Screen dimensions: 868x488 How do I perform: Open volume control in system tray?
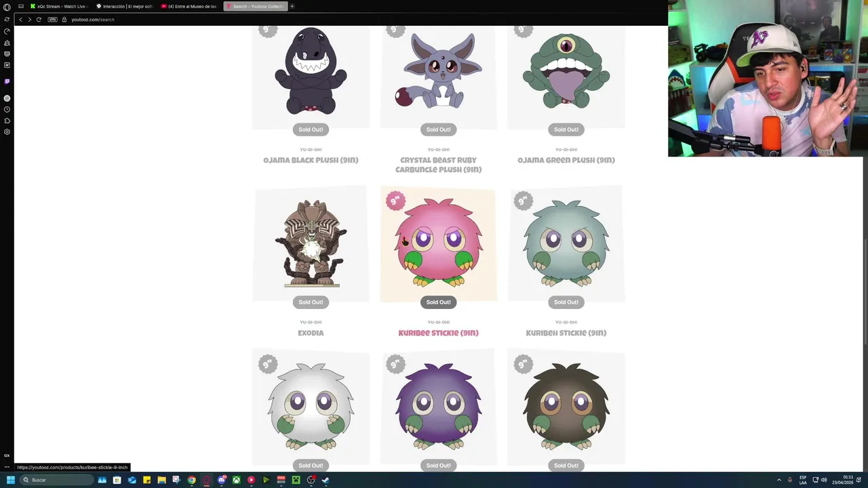[824, 480]
